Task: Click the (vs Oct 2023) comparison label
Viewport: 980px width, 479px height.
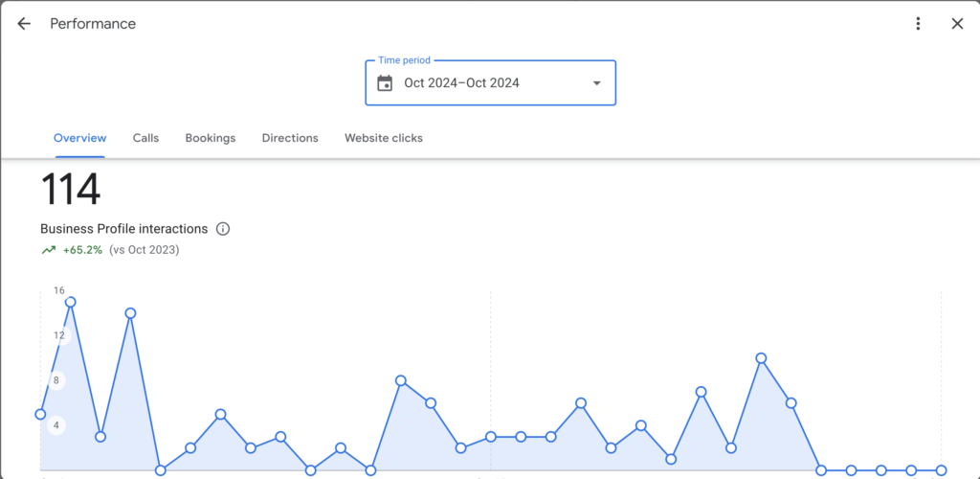Action: [144, 250]
